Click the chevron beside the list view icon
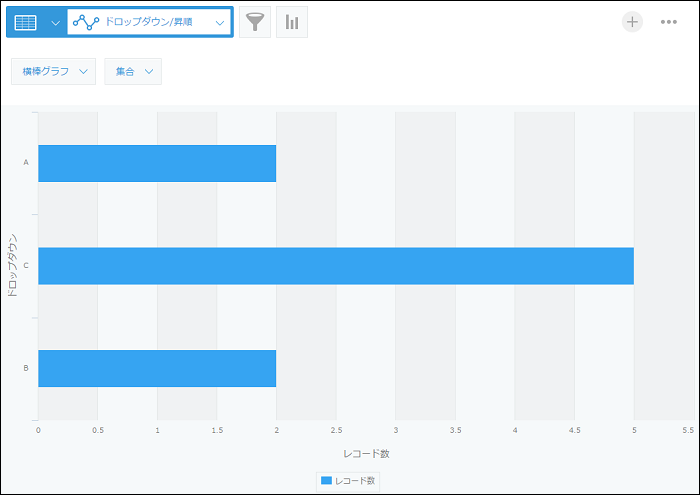 pos(54,22)
